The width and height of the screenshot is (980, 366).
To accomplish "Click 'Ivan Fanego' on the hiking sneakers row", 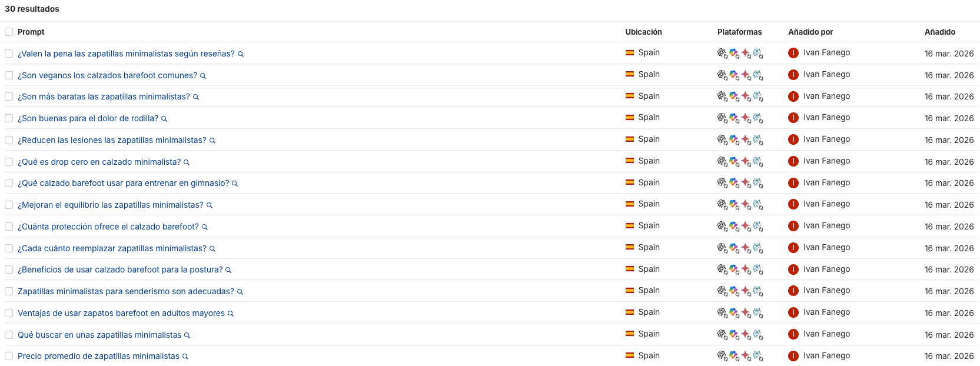I will tap(826, 291).
